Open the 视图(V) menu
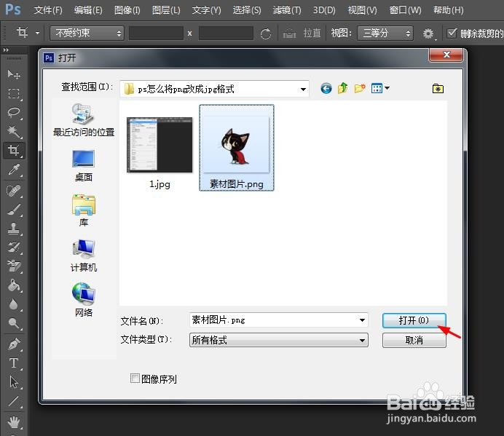 (363, 10)
